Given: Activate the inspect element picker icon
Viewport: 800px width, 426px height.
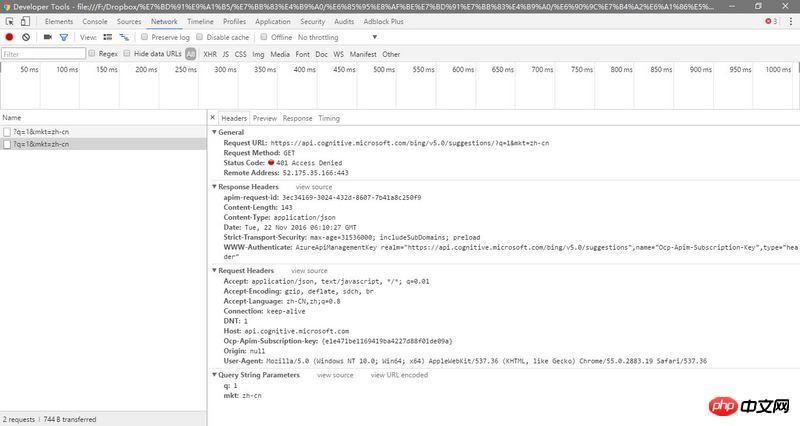Looking at the screenshot, I should (10, 21).
